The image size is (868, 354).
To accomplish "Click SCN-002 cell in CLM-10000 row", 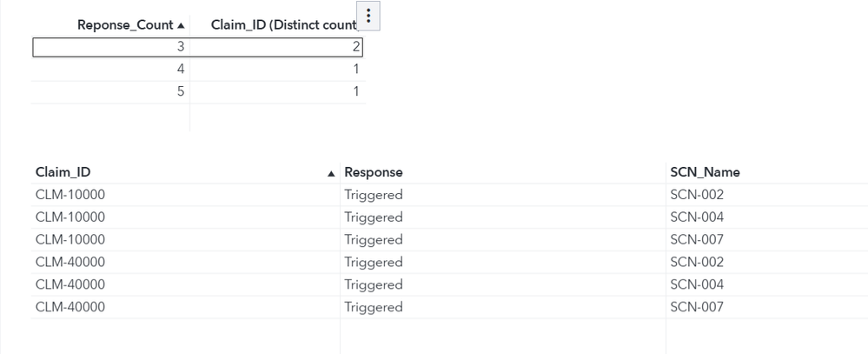I will 697,195.
